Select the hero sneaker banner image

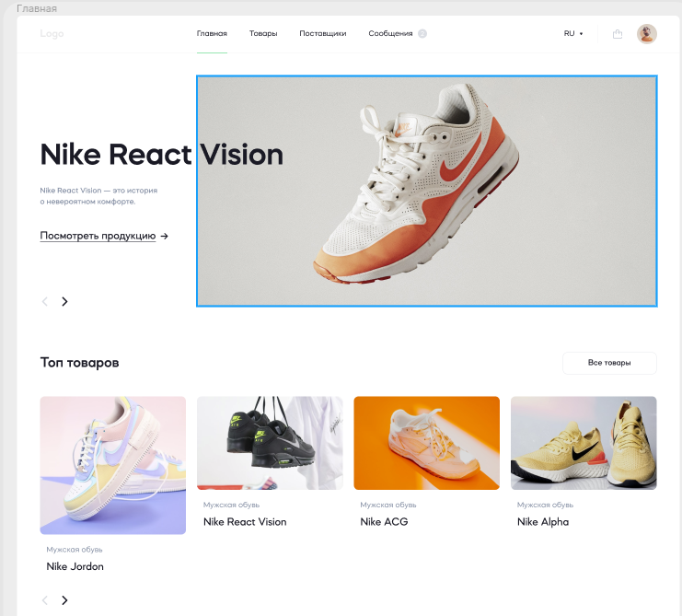427,191
